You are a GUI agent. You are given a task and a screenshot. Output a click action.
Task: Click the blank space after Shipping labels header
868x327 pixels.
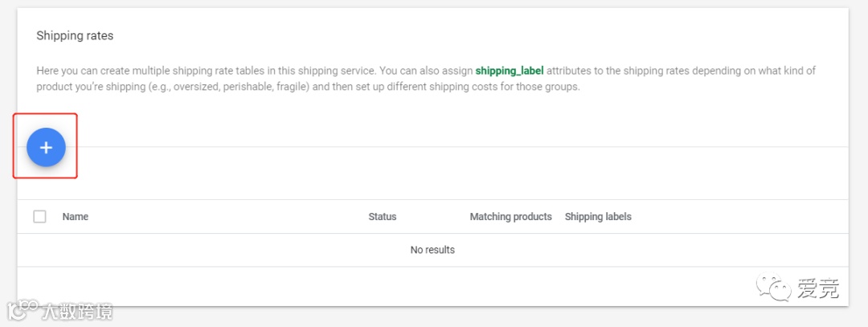coord(739,216)
